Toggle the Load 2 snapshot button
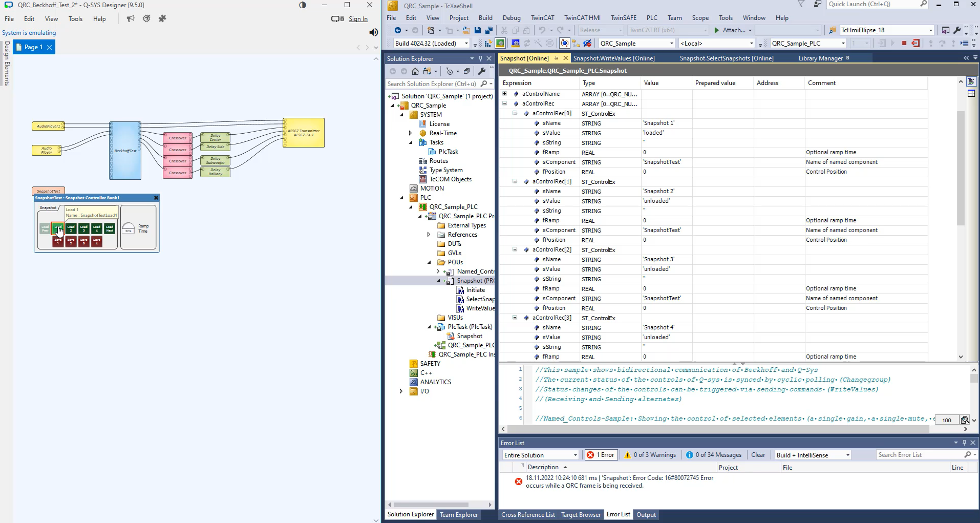 71,228
